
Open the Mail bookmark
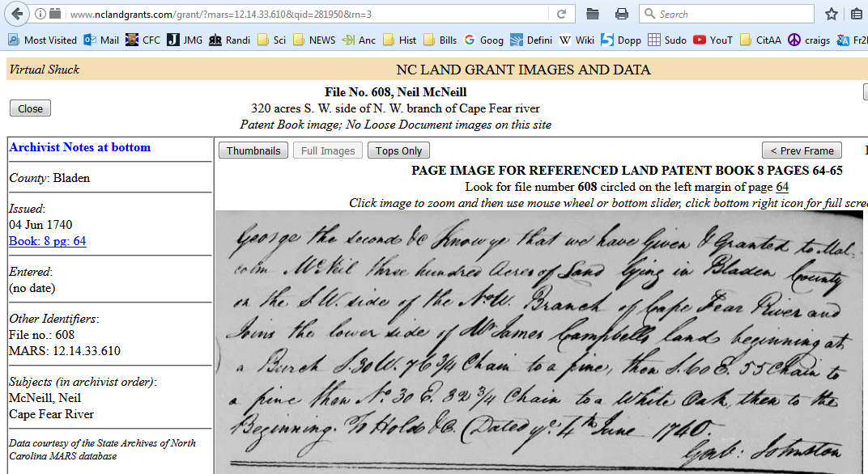[101, 40]
